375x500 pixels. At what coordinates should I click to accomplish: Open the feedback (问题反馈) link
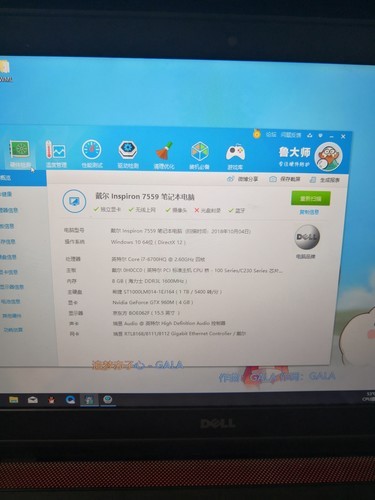(x=291, y=135)
